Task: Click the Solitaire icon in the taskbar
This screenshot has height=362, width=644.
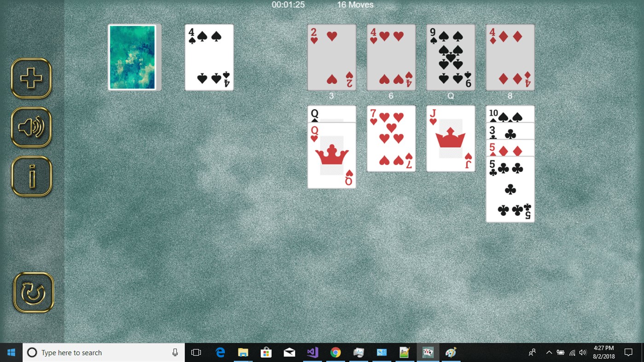Action: pyautogui.click(x=428, y=352)
